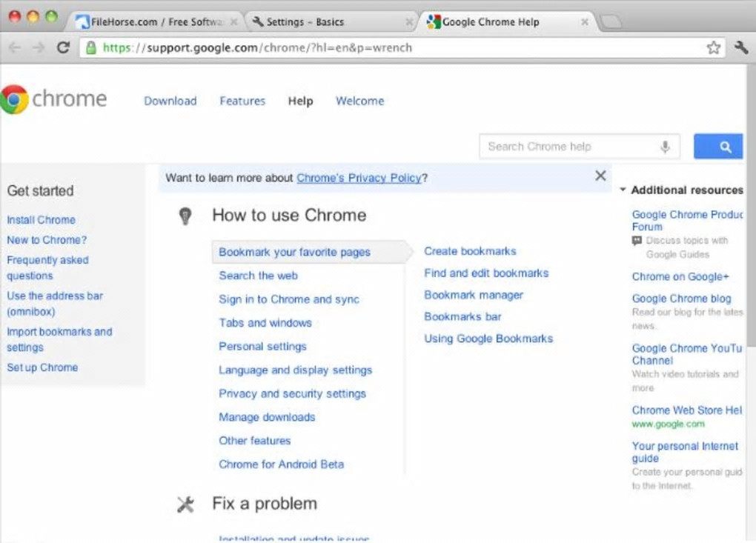Collapse the Additional resources section
This screenshot has height=543, width=756.
pos(623,190)
